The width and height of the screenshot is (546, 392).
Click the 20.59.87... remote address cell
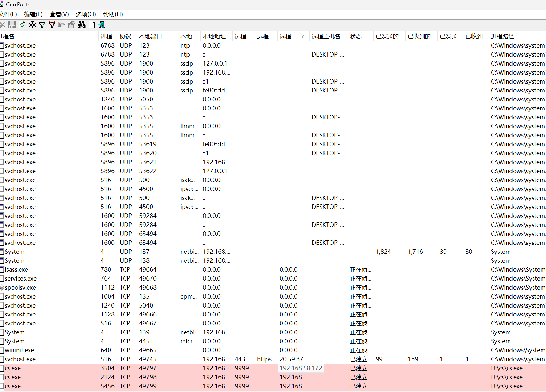pyautogui.click(x=293, y=359)
